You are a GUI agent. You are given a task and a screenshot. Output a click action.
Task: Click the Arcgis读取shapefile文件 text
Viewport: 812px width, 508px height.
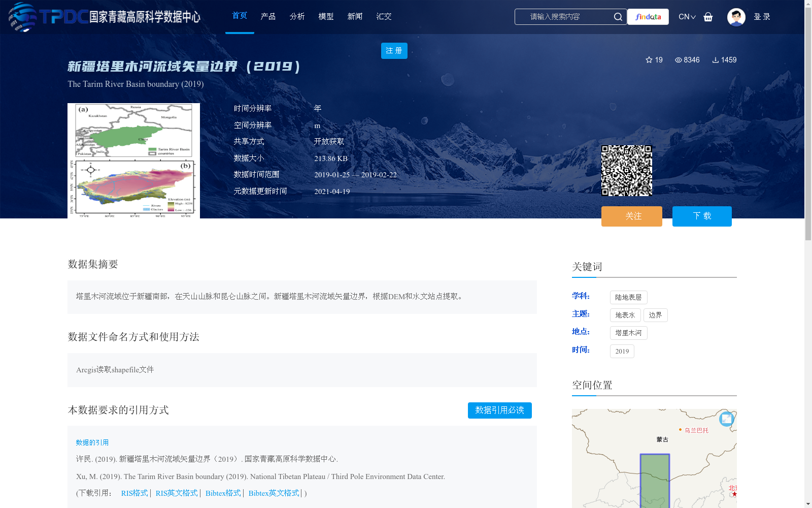coord(115,370)
